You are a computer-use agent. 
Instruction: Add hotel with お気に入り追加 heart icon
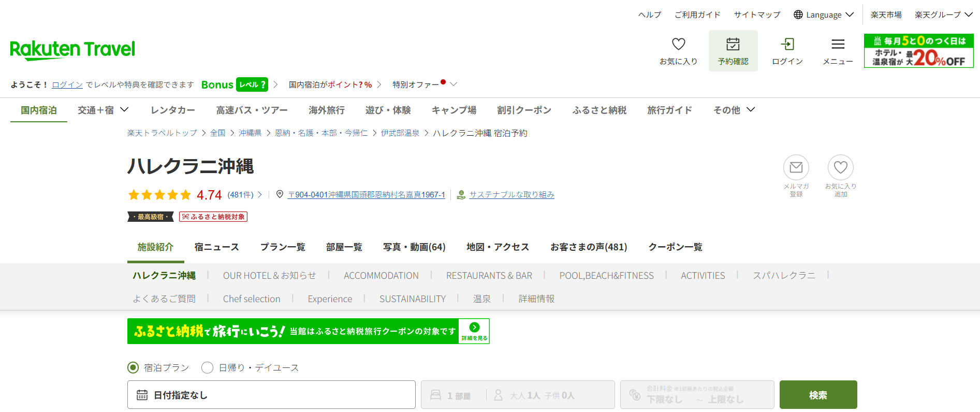(x=840, y=167)
